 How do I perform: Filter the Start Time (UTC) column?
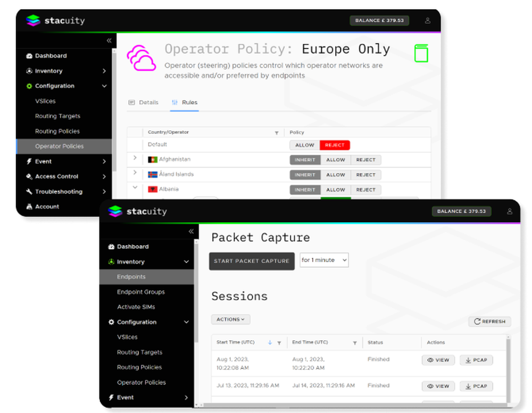pyautogui.click(x=279, y=343)
